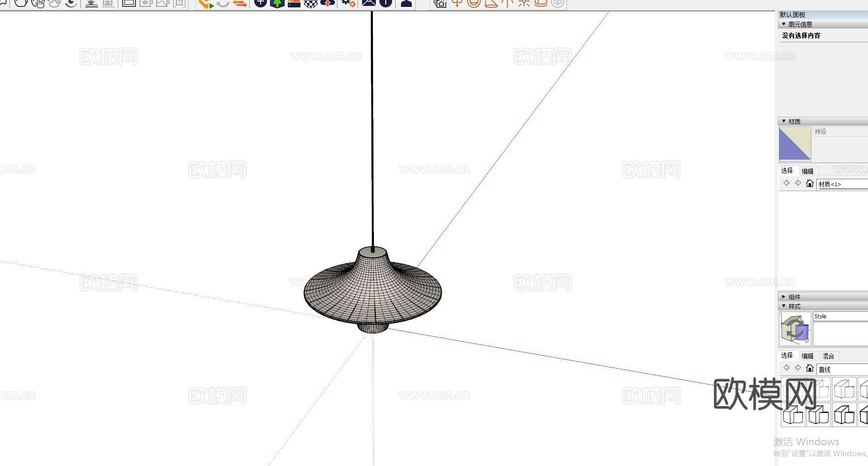Click the envelope feedback icon
The image size is (868, 466).
tap(368, 3)
